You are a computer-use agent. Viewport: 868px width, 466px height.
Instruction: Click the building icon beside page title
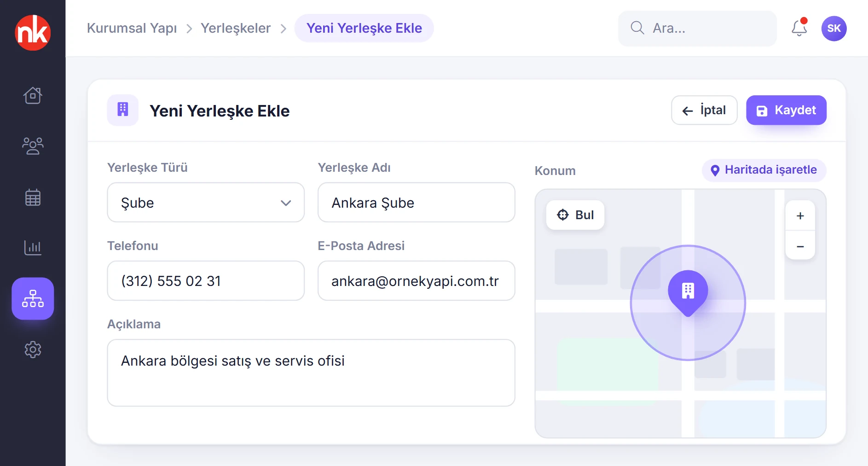123,110
